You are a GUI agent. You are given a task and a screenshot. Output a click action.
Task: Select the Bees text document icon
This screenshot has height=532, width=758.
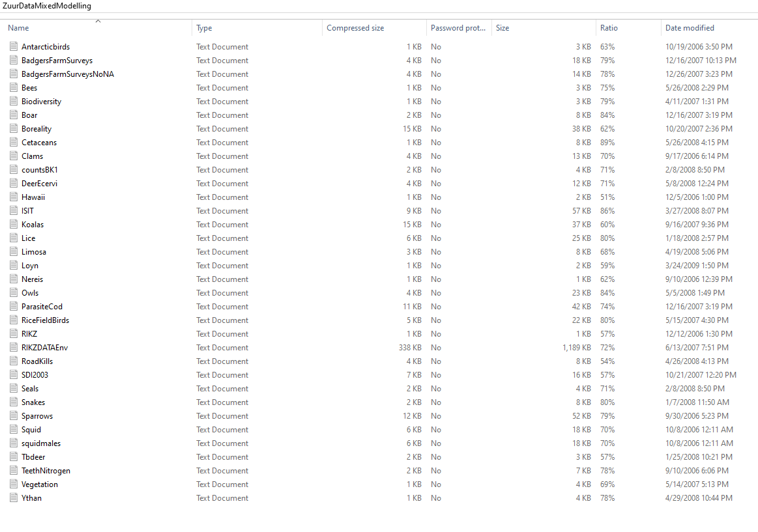[13, 88]
